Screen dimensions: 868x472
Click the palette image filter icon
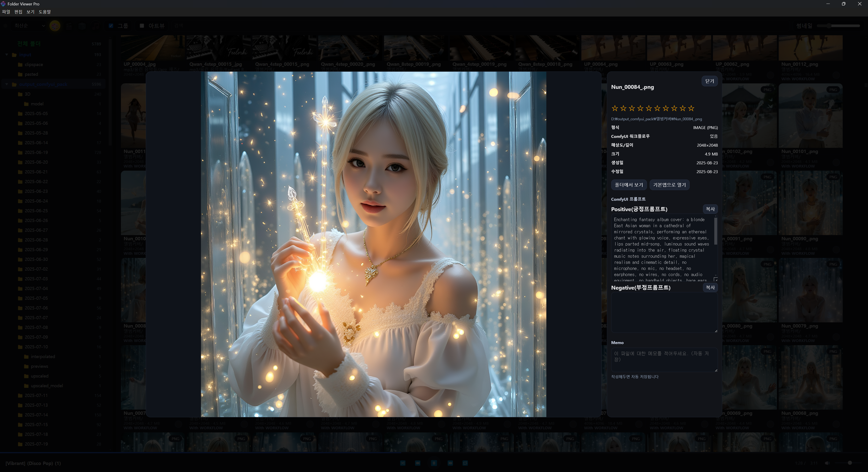coord(55,26)
